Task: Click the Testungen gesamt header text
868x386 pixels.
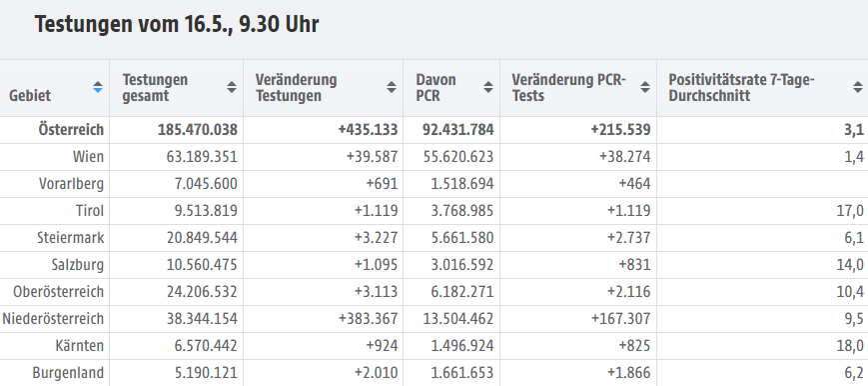Action: click(x=155, y=88)
